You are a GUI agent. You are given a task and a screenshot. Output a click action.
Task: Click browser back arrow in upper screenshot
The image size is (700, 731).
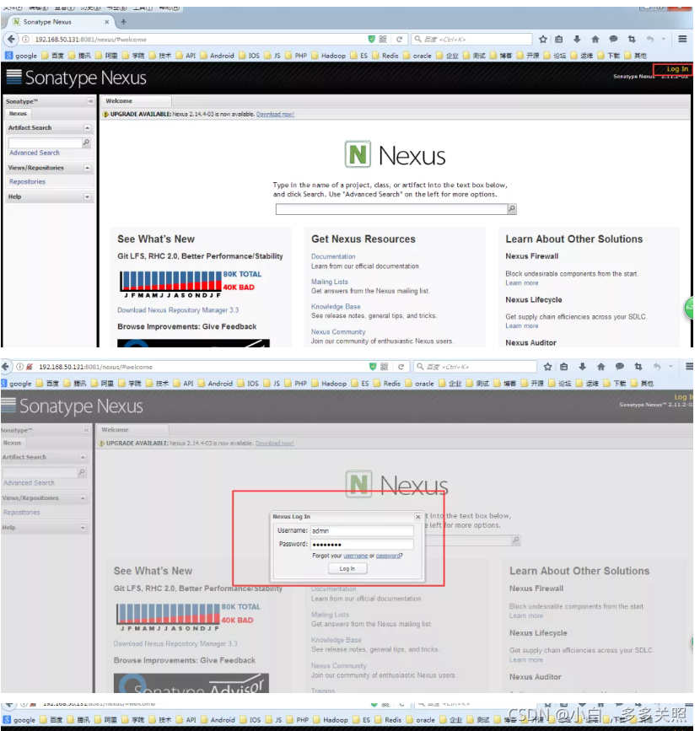[11, 39]
